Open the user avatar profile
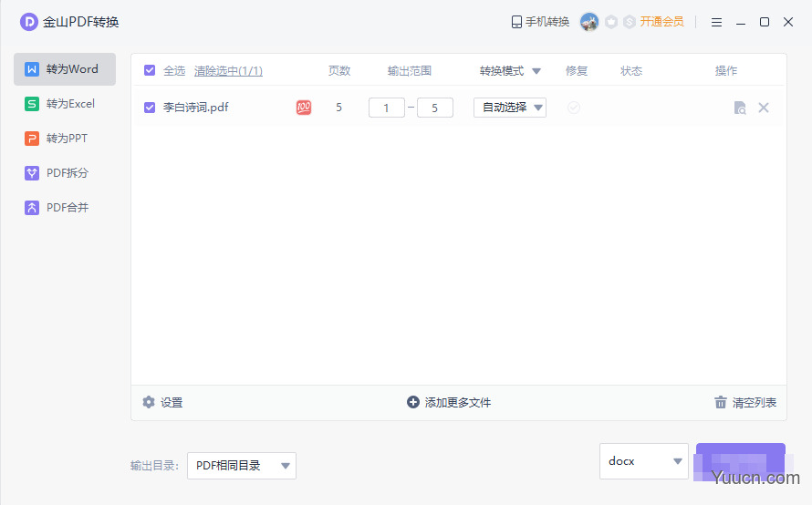812x505 pixels. (588, 22)
